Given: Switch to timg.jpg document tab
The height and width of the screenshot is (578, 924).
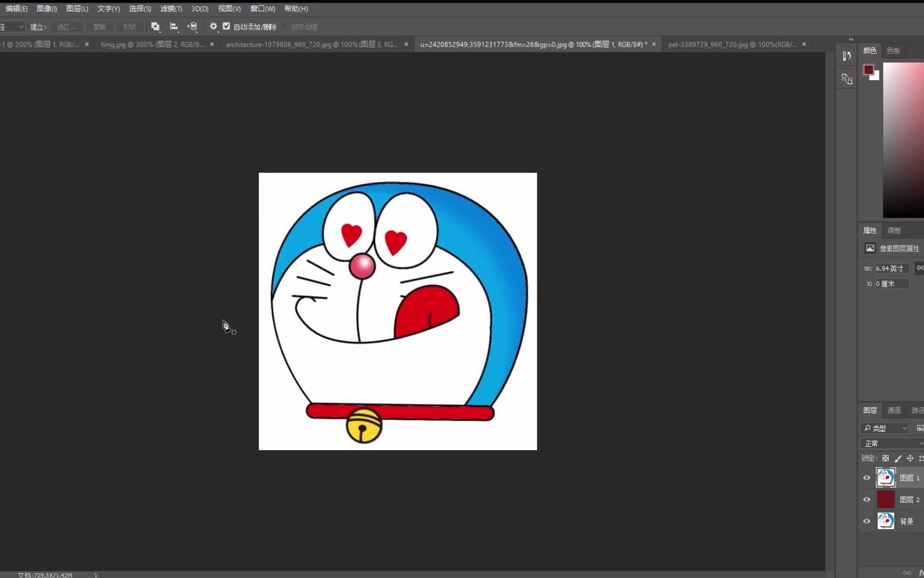Looking at the screenshot, I should tap(152, 44).
